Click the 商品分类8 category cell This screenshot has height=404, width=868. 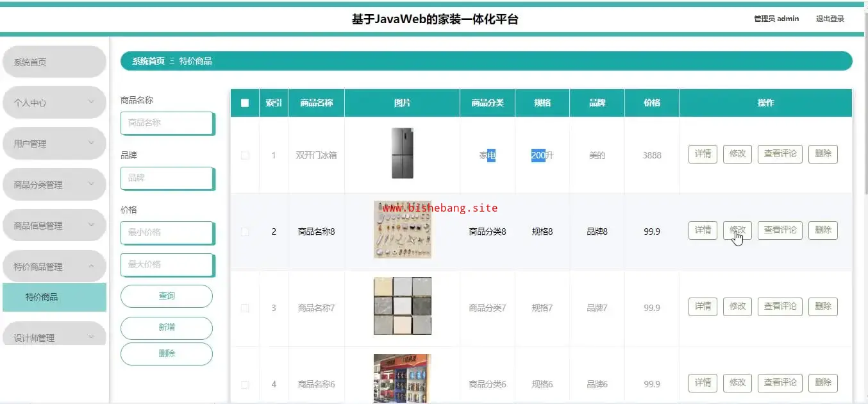487,231
